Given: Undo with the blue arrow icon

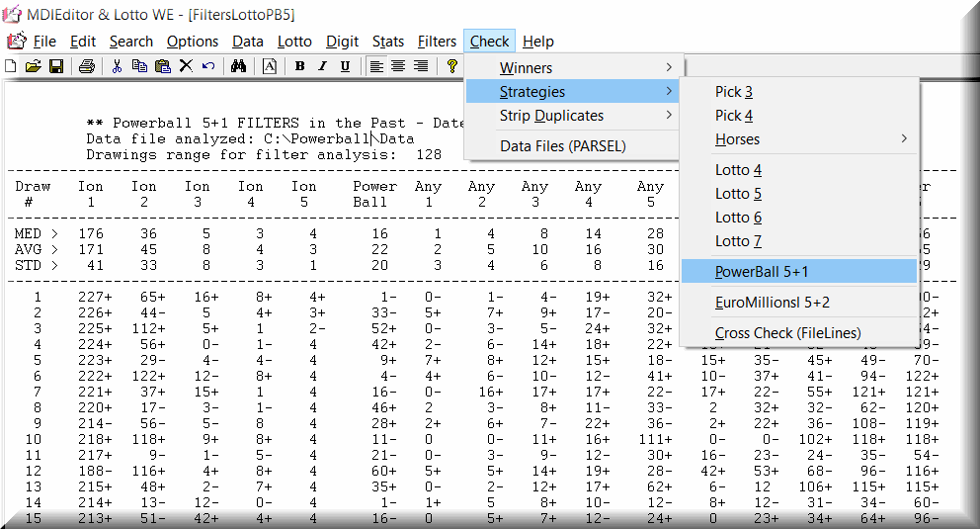Looking at the screenshot, I should tap(208, 65).
